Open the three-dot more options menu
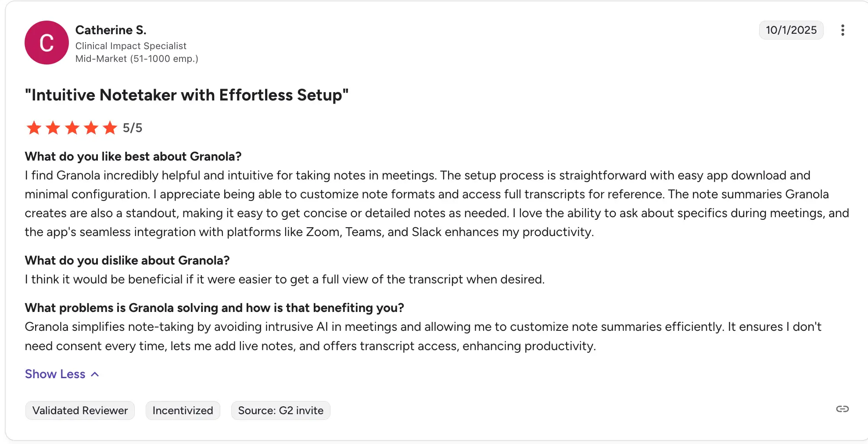 click(843, 30)
